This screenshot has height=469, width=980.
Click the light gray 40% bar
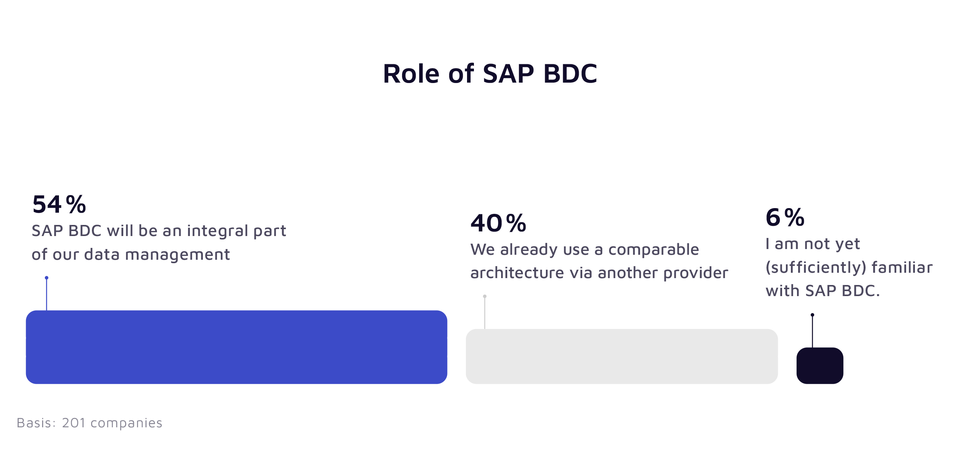pos(622,356)
